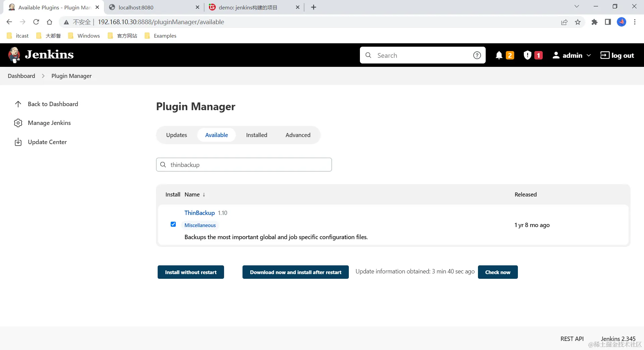Click the Check now button
Viewport: 644px width, 350px height.
coord(498,272)
